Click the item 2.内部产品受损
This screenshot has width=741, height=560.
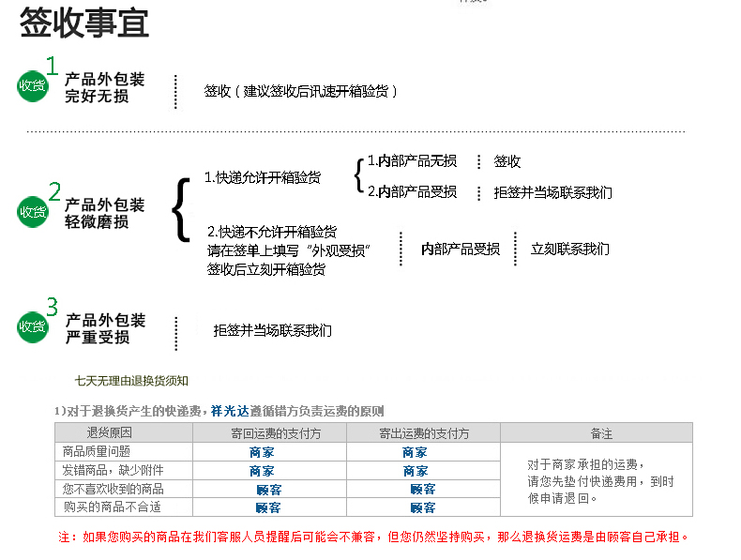pos(412,191)
